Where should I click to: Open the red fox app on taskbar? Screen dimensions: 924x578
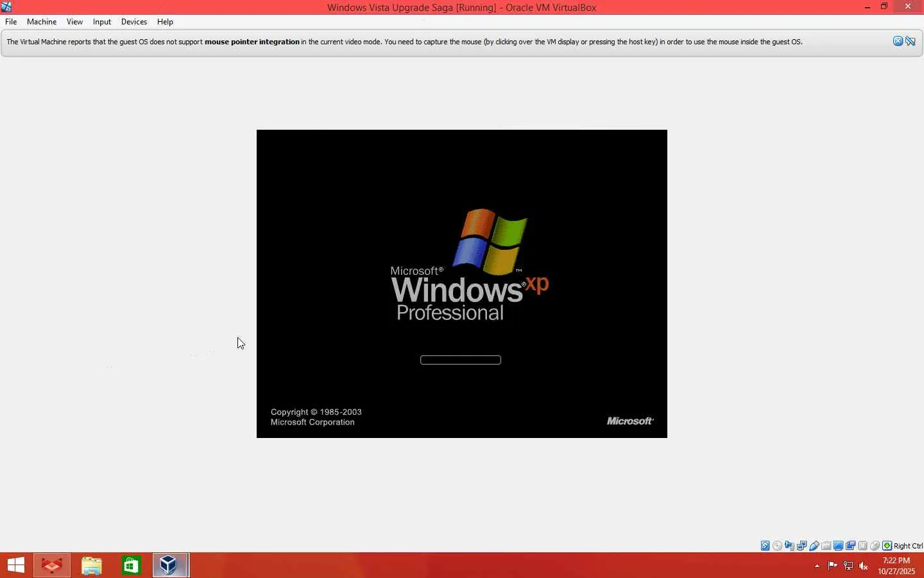52,565
